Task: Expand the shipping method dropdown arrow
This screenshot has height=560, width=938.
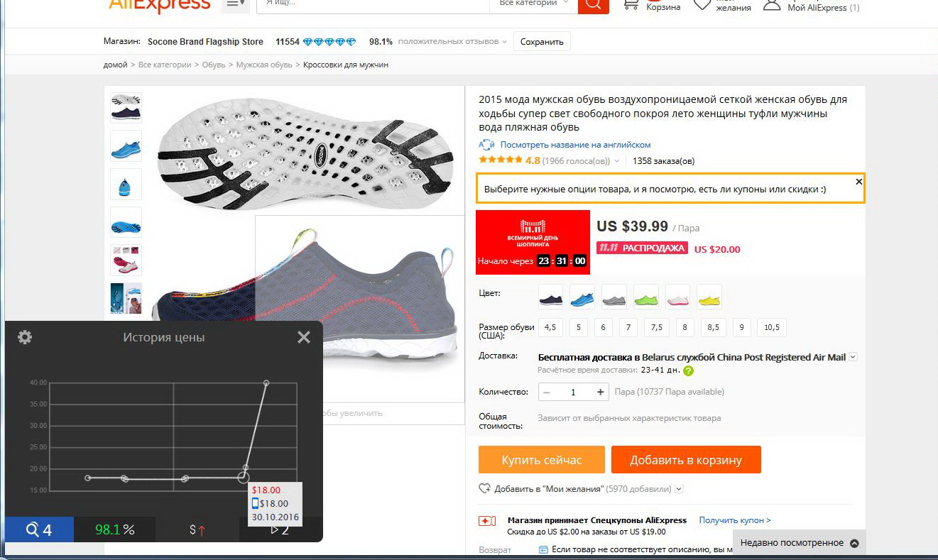Action: (853, 358)
